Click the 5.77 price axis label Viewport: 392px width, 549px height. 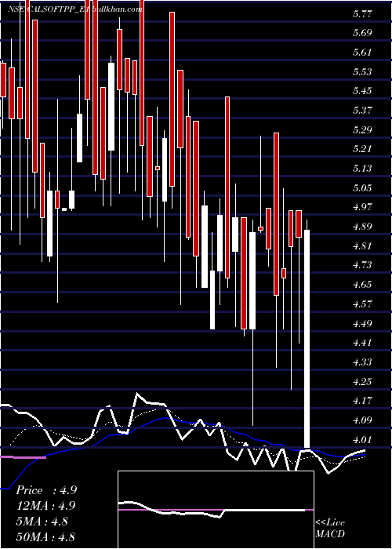pyautogui.click(x=362, y=14)
